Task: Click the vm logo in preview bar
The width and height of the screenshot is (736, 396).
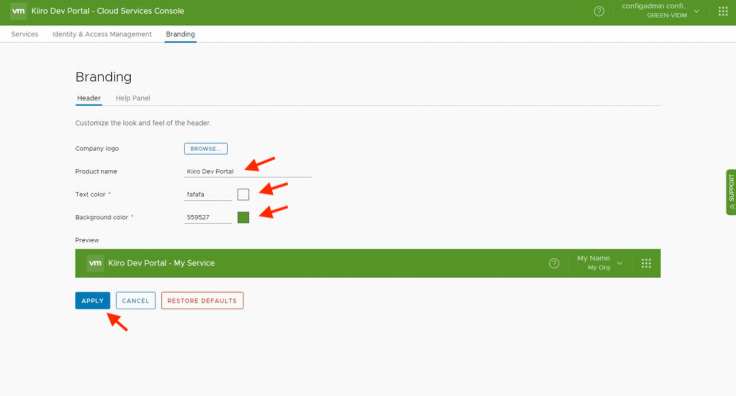Action: (x=95, y=263)
